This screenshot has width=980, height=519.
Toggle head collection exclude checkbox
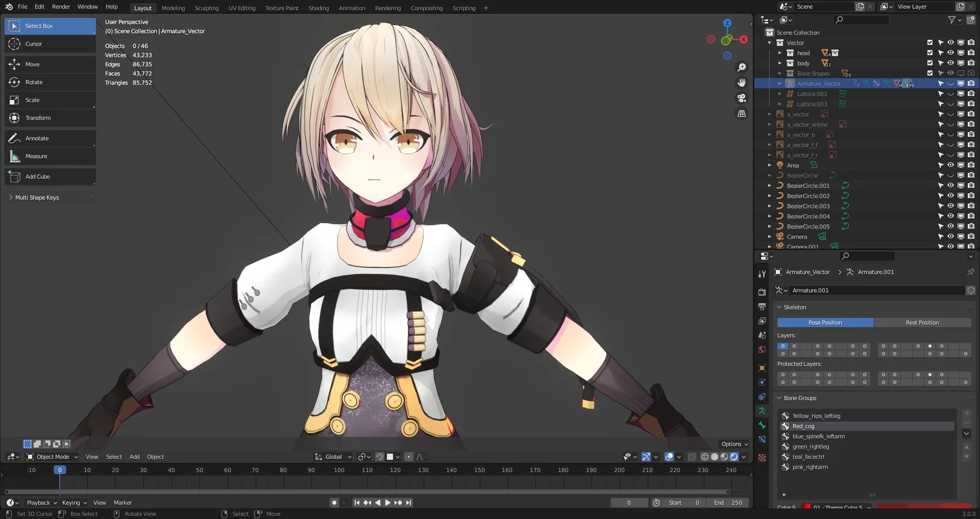click(x=930, y=53)
